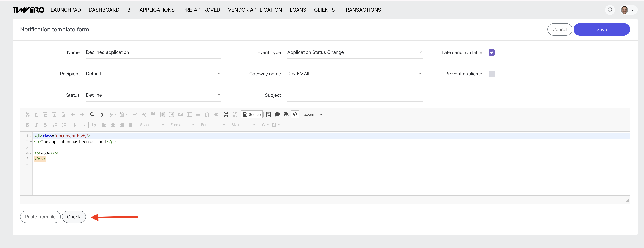Click the code snippet icon

pos(295,114)
